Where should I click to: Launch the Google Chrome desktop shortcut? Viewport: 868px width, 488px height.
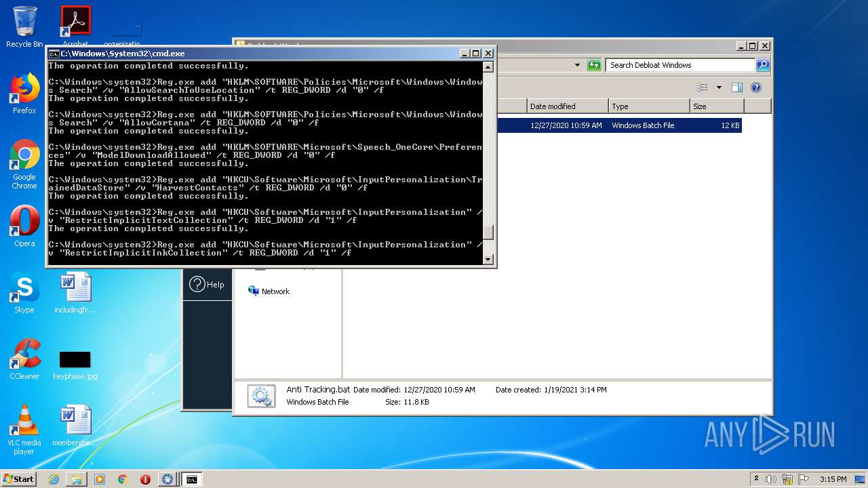(24, 164)
